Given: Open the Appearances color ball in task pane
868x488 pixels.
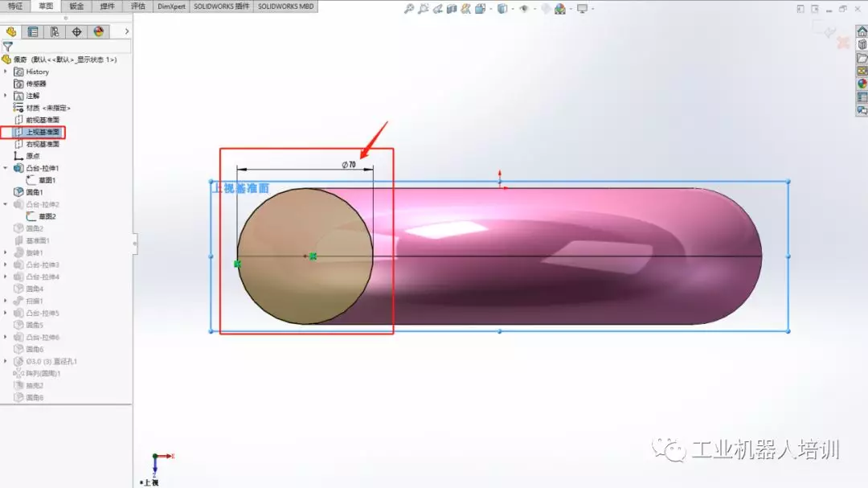Looking at the screenshot, I should pos(862,84).
